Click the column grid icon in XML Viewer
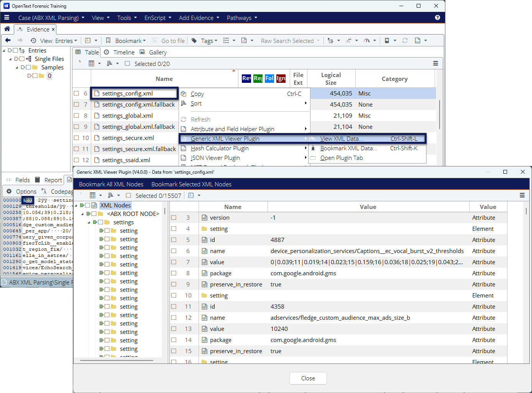The image size is (532, 393). click(x=93, y=196)
